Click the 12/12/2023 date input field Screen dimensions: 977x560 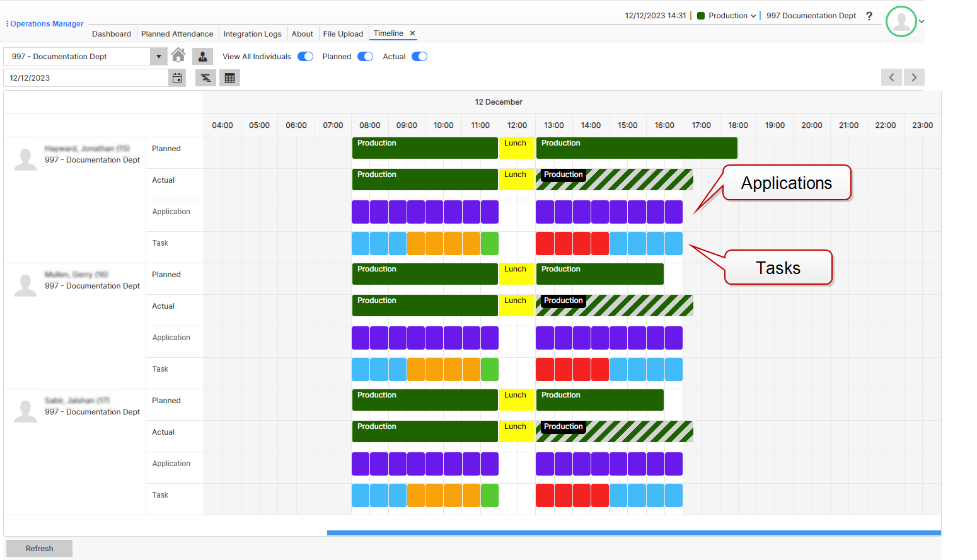[86, 78]
